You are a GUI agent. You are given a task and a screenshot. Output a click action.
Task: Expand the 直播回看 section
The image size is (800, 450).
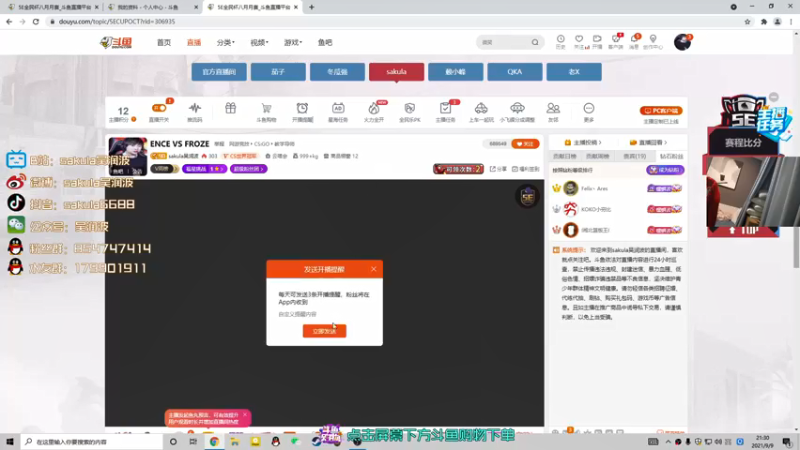click(648, 142)
